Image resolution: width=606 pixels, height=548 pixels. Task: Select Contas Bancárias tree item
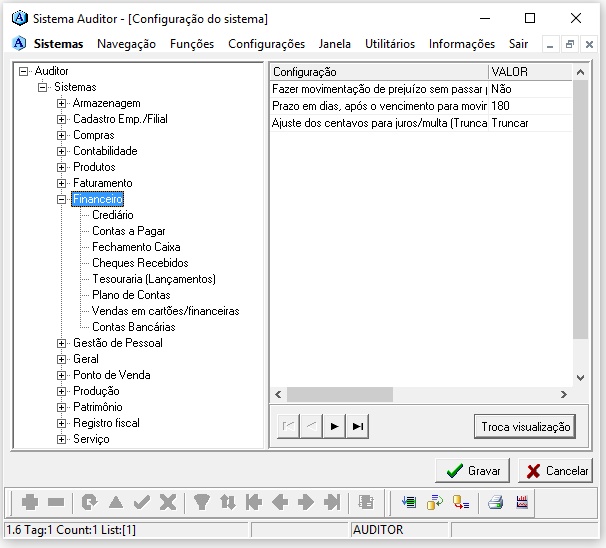click(x=134, y=327)
